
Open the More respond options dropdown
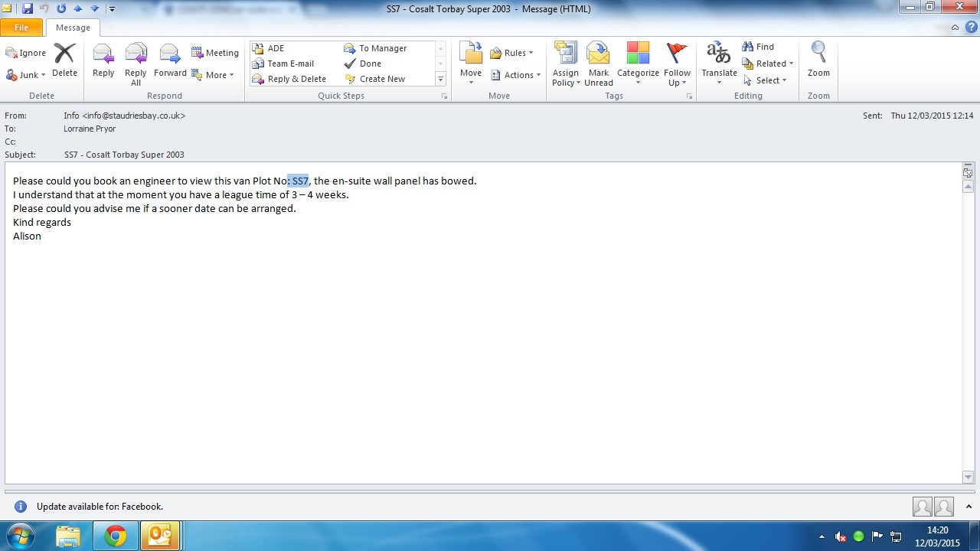click(213, 75)
